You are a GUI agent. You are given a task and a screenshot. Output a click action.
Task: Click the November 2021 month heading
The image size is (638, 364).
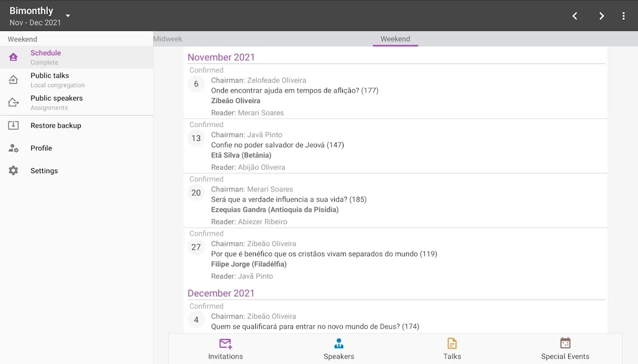[221, 57]
